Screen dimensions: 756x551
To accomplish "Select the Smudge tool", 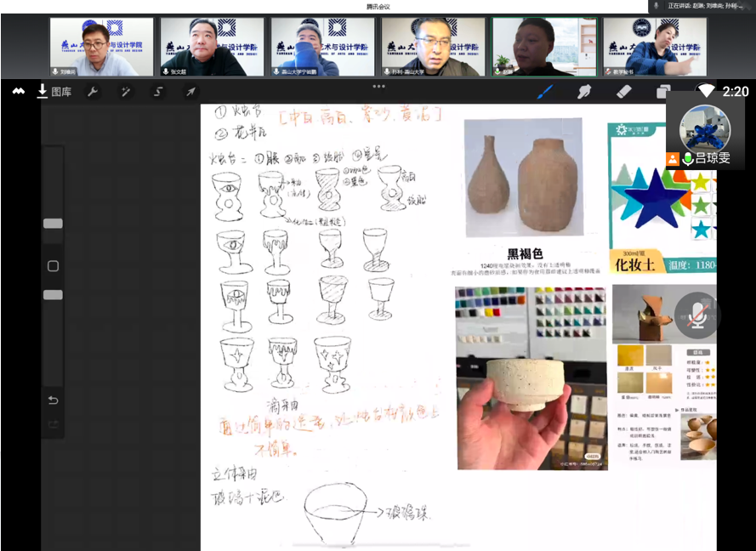I will pyautogui.click(x=584, y=91).
